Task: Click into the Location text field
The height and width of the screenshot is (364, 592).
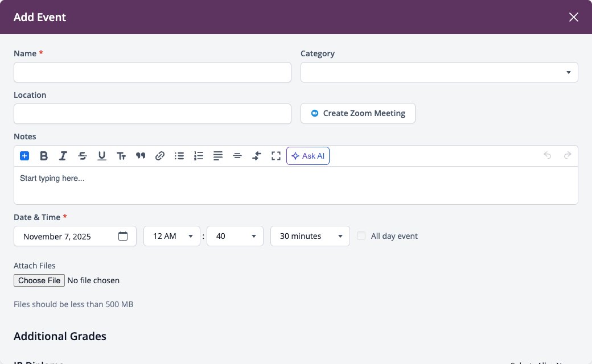Action: pos(153,114)
